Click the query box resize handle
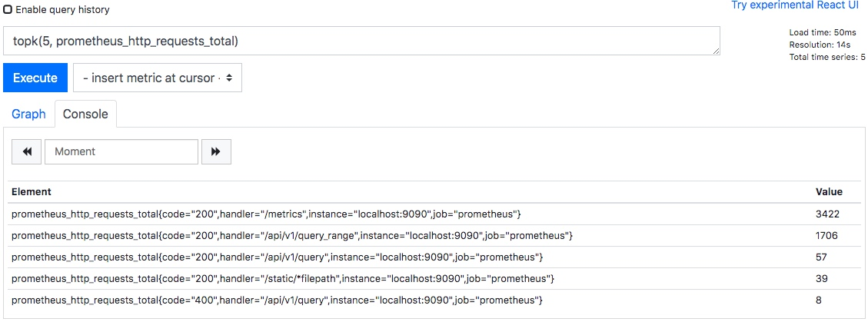Screen dimensions: 868x322 (716, 51)
